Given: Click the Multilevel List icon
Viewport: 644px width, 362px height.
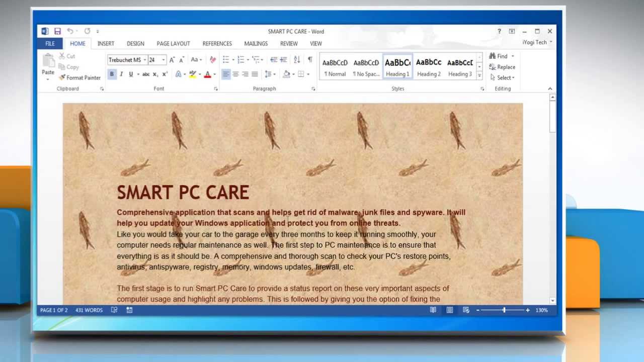Looking at the screenshot, I should click(x=256, y=60).
